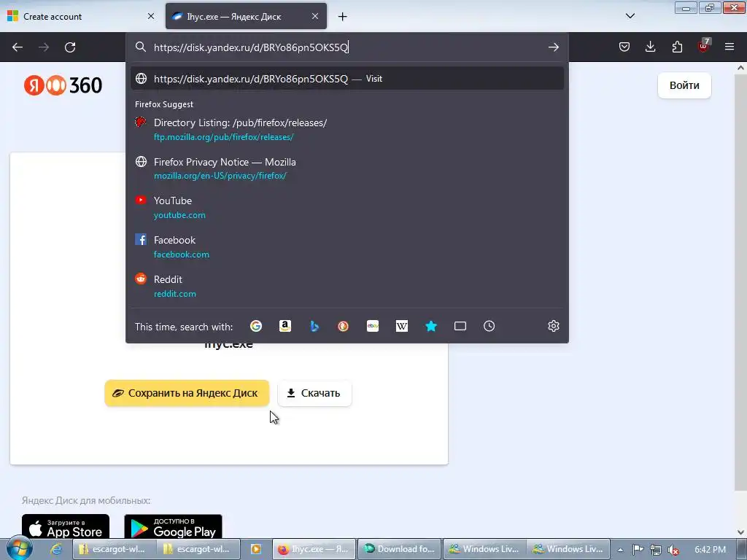Click inside the address bar URL field
The image size is (747, 560).
tap(347, 47)
